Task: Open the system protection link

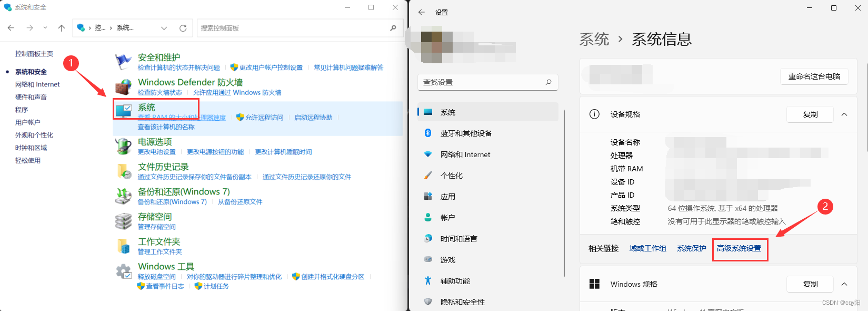Action: point(692,248)
